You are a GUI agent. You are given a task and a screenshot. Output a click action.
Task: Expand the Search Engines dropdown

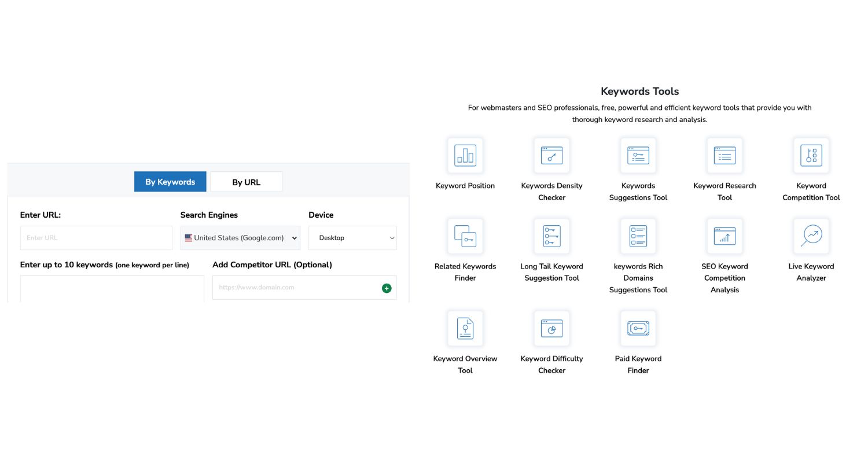click(x=240, y=238)
